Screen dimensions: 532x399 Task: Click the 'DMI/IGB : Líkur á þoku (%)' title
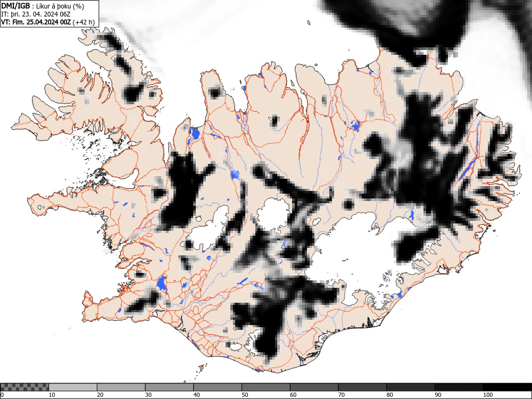(x=43, y=6)
